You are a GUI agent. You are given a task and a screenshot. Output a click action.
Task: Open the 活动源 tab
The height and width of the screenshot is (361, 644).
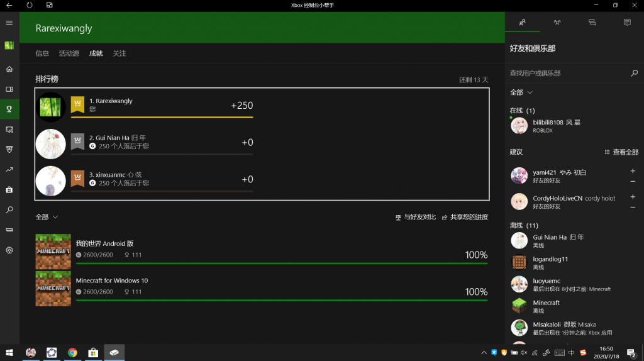[x=69, y=53]
